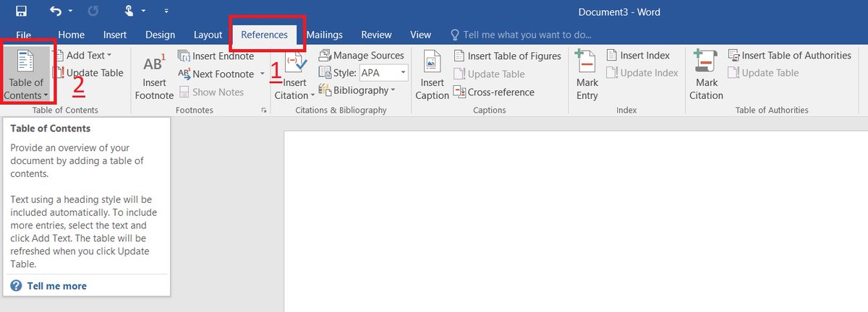Click Update Table in the Captions group
The width and height of the screenshot is (868, 312).
tap(489, 74)
